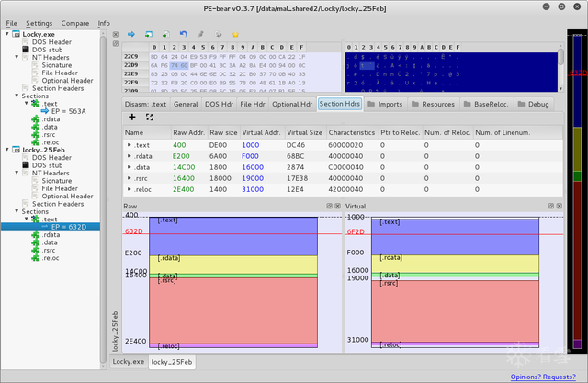Click the plus icon above sections table
Image resolution: width=588 pixels, height=383 pixels.
[131, 118]
